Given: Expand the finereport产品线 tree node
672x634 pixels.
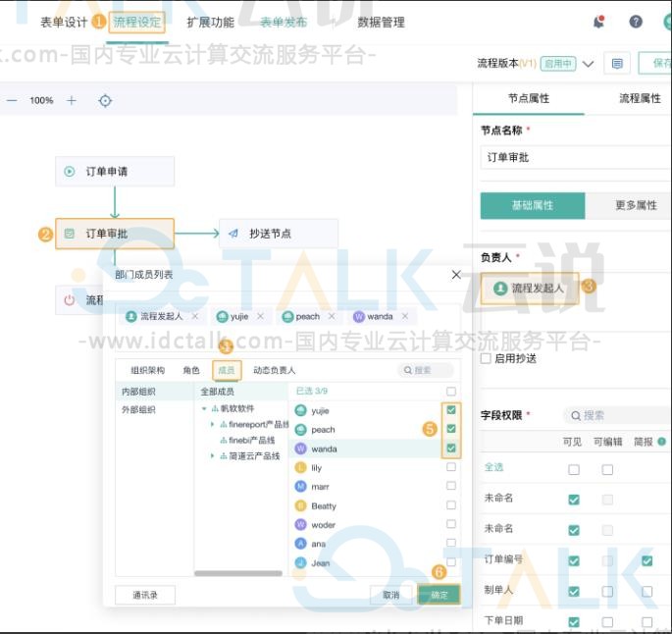Looking at the screenshot, I should click(x=212, y=424).
